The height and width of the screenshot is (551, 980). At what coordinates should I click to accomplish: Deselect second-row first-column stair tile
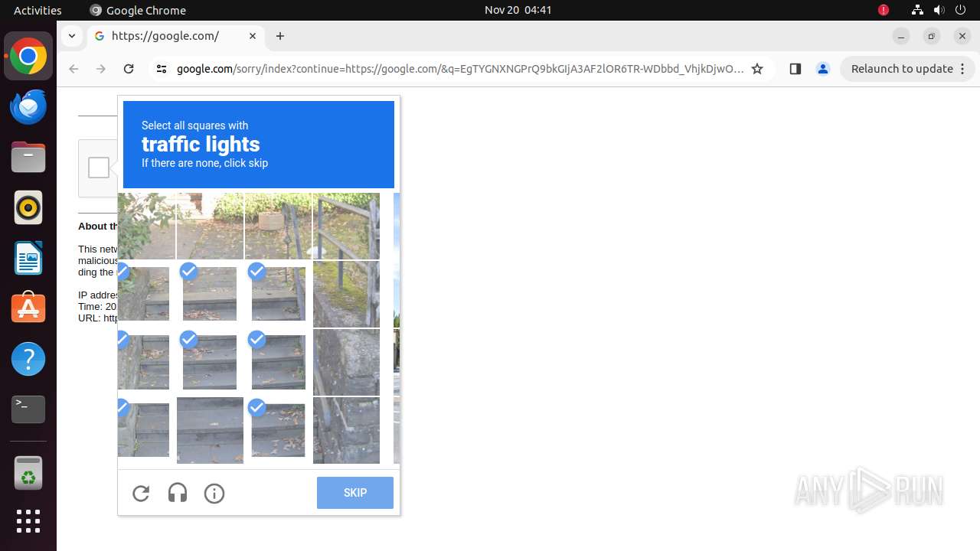144,294
